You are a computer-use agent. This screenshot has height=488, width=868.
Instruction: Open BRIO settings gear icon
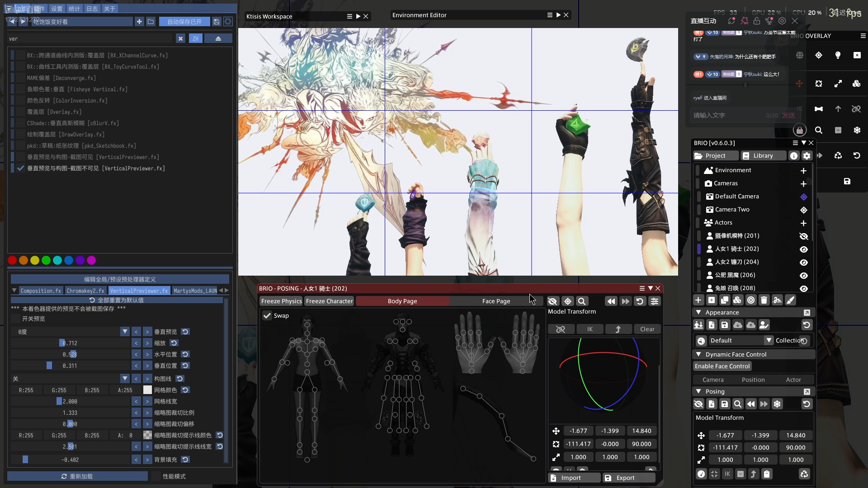(x=807, y=155)
